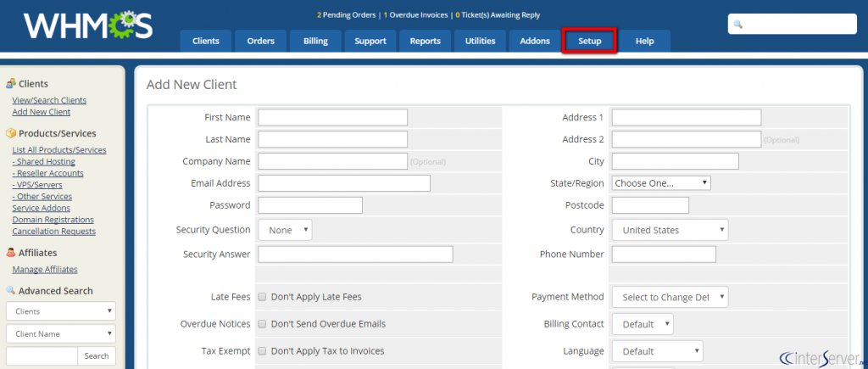Open the Reports tab
The image size is (868, 369).
tap(426, 41)
